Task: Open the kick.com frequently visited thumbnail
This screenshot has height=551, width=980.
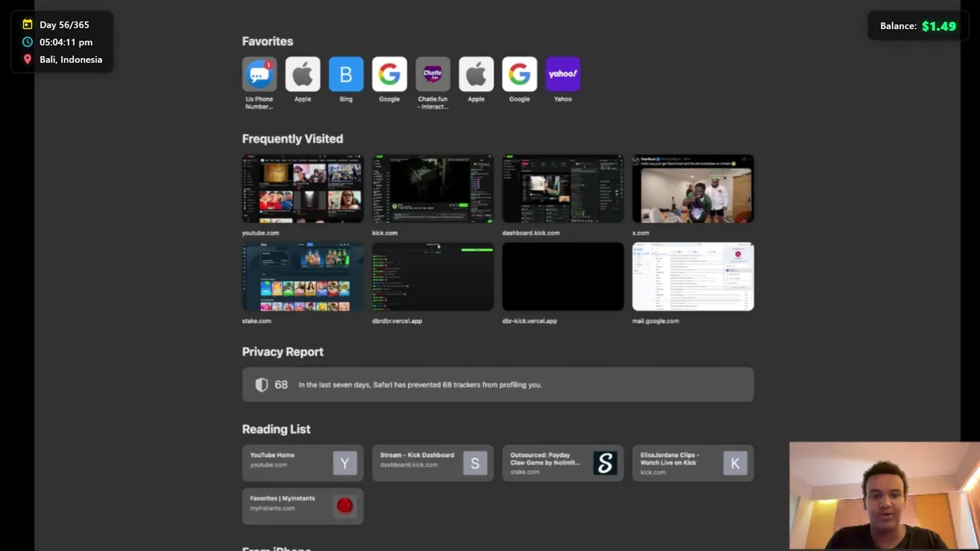Action: pos(433,189)
